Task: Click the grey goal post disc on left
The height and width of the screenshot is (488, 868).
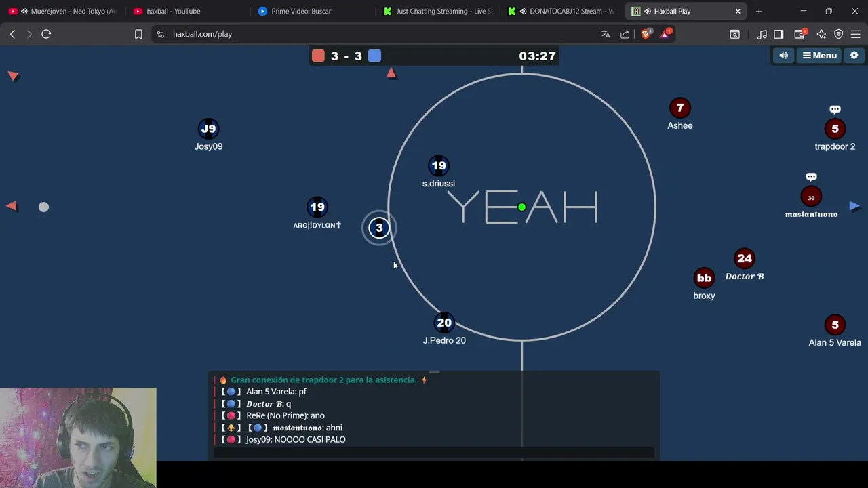Action: (x=44, y=207)
